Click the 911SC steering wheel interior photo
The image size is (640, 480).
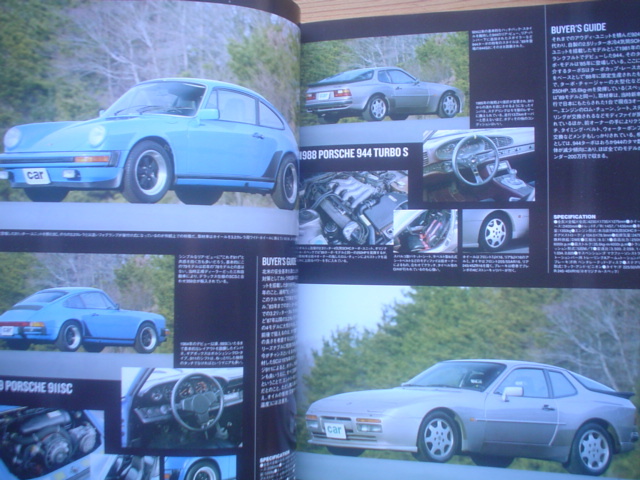182,407
